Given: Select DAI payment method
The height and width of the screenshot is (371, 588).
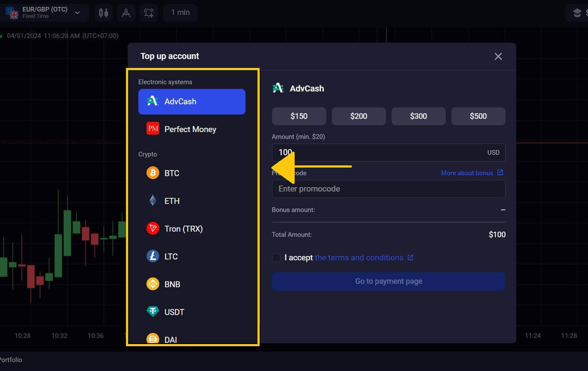Looking at the screenshot, I should pyautogui.click(x=170, y=339).
